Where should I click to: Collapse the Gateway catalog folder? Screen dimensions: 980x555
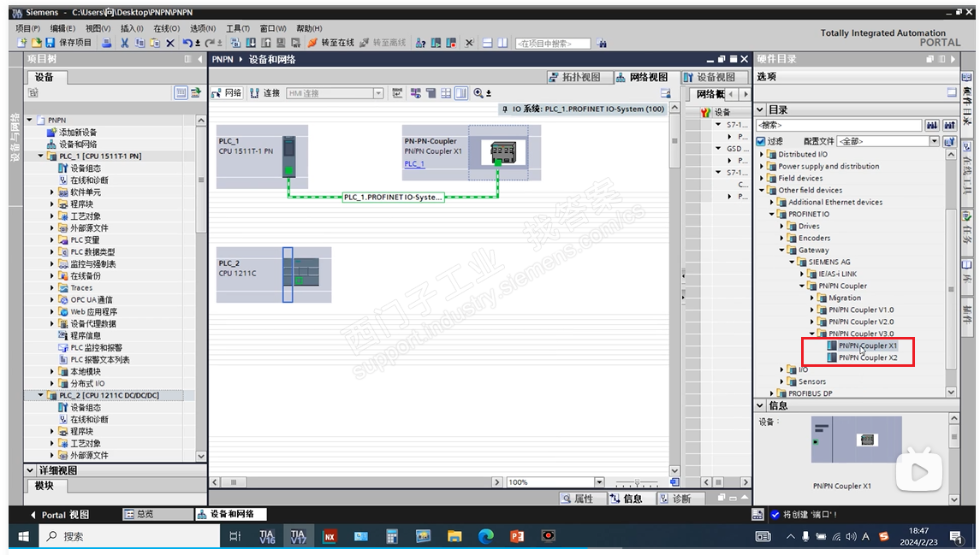tap(782, 250)
